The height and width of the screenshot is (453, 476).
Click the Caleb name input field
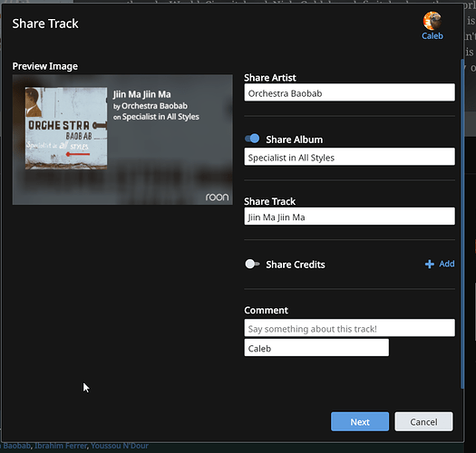pyautogui.click(x=316, y=348)
